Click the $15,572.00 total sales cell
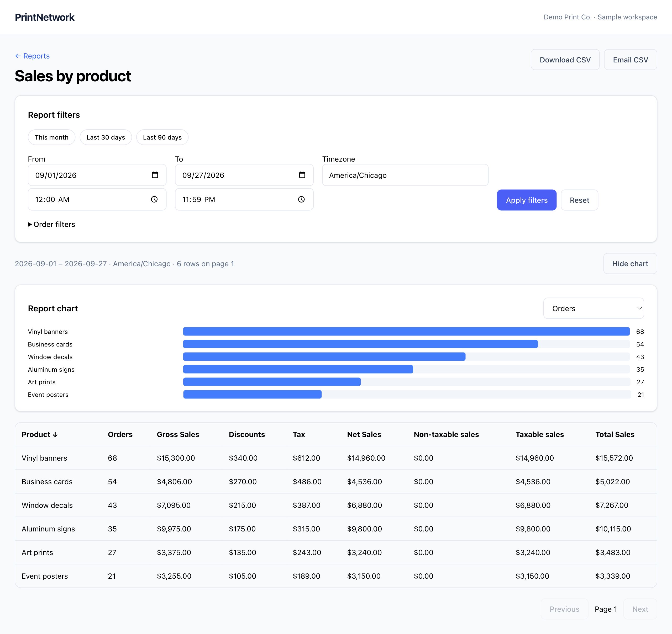The width and height of the screenshot is (672, 634). tap(614, 458)
